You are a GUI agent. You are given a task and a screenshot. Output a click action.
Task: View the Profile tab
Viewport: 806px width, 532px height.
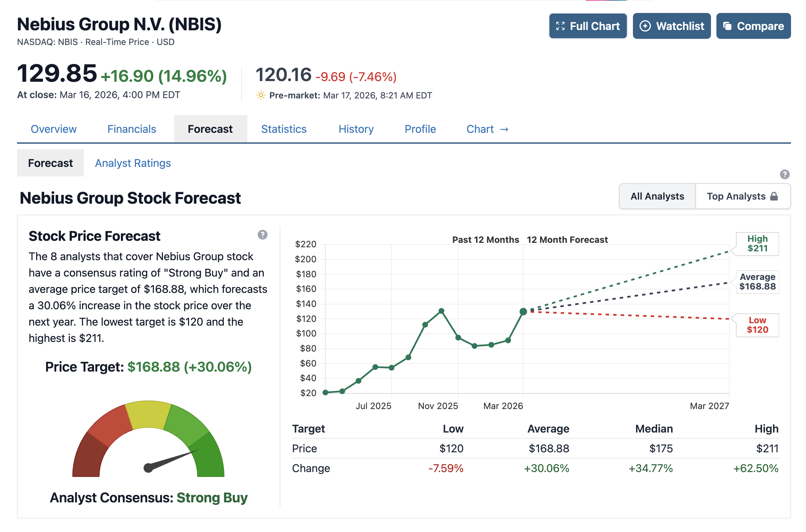(x=420, y=129)
